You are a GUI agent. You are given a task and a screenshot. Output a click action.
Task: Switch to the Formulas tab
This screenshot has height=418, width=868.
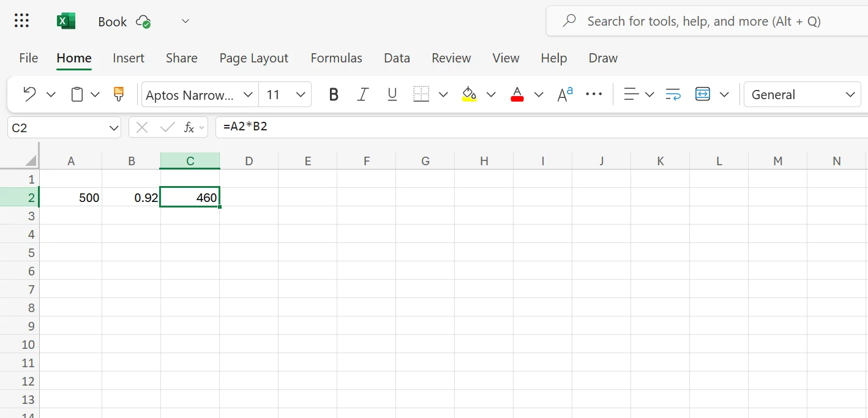tap(336, 58)
